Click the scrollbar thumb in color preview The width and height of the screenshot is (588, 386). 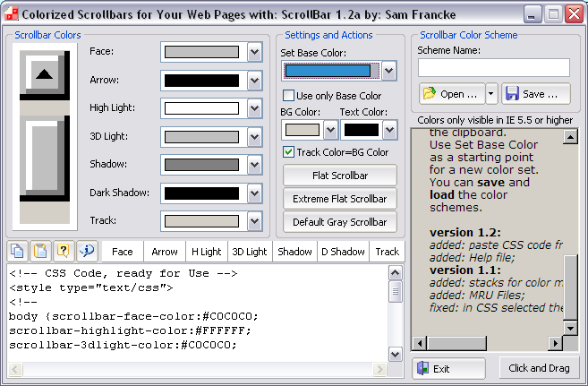(45, 159)
